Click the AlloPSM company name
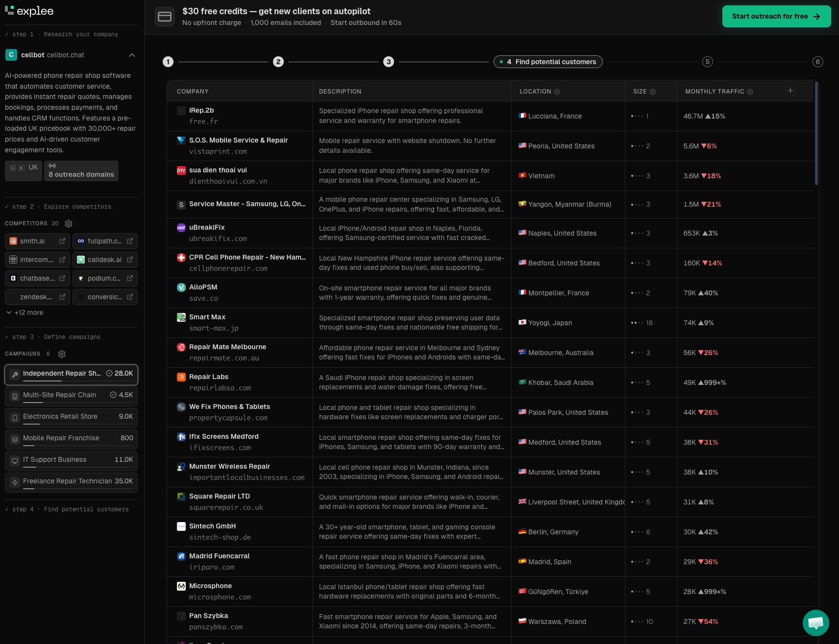 coord(203,287)
